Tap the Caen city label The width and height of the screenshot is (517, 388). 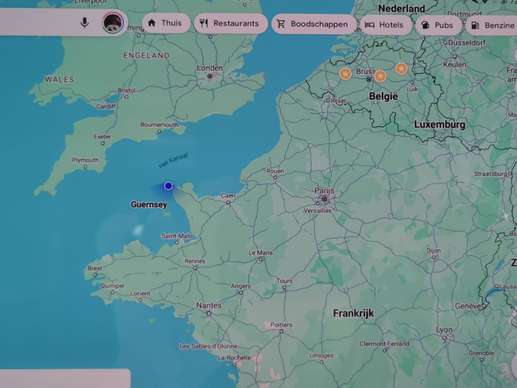tap(228, 196)
